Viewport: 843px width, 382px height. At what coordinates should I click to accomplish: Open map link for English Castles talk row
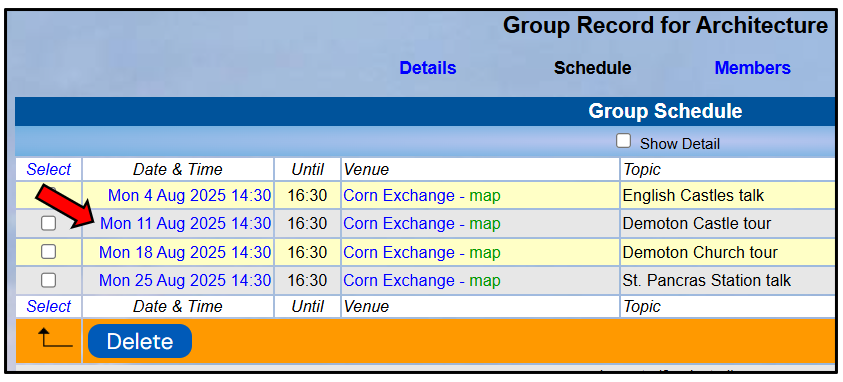click(x=485, y=196)
